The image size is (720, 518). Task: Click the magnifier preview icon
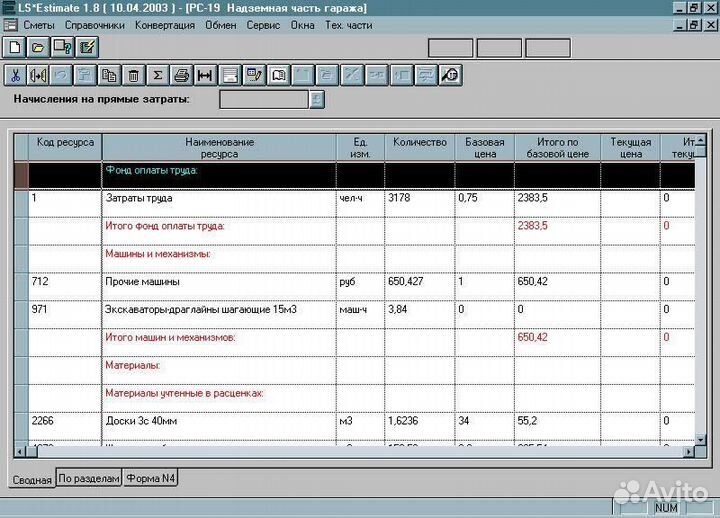(x=450, y=74)
